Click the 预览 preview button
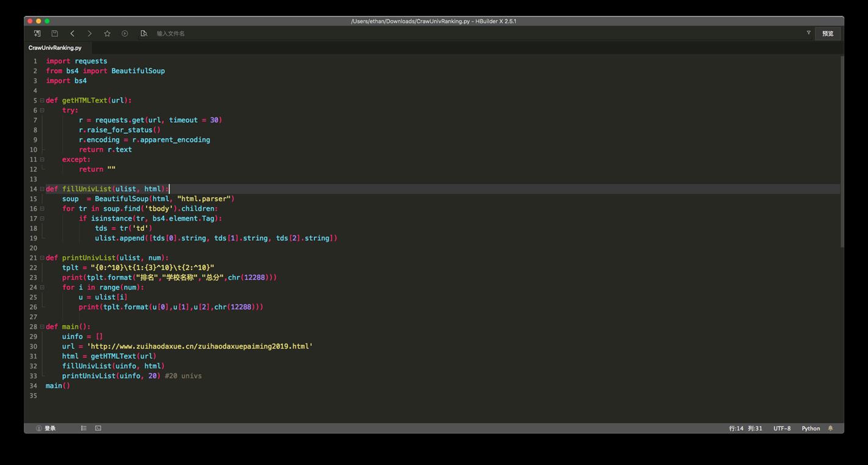The height and width of the screenshot is (465, 868). coord(828,34)
